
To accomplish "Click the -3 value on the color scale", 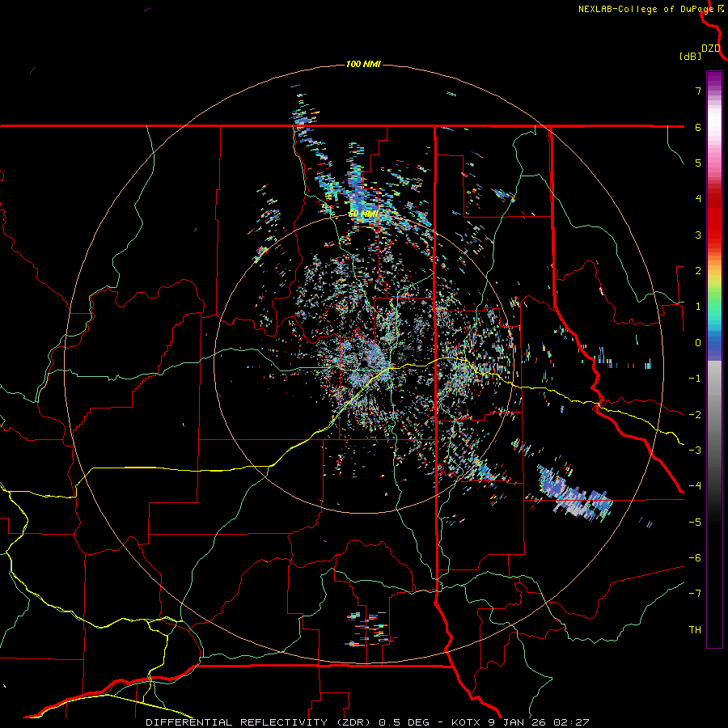I will [695, 451].
